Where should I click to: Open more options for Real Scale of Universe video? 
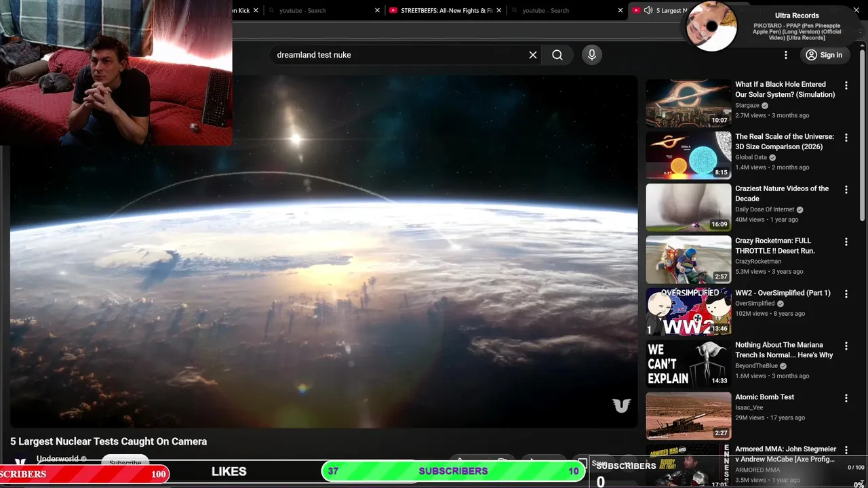[846, 138]
